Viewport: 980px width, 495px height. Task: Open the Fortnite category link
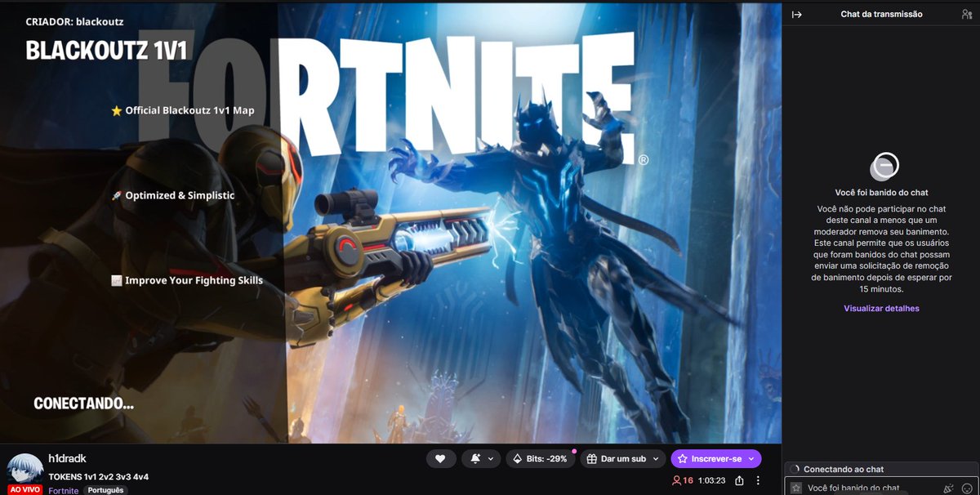[64, 490]
